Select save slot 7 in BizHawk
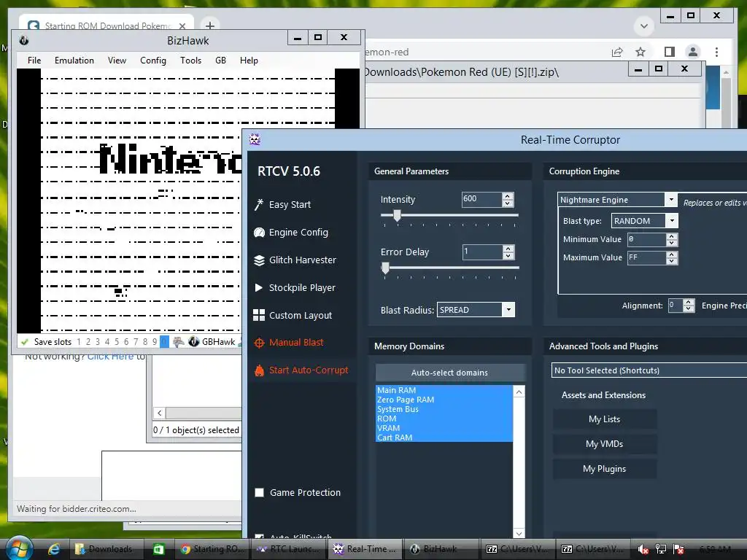 [x=136, y=341]
